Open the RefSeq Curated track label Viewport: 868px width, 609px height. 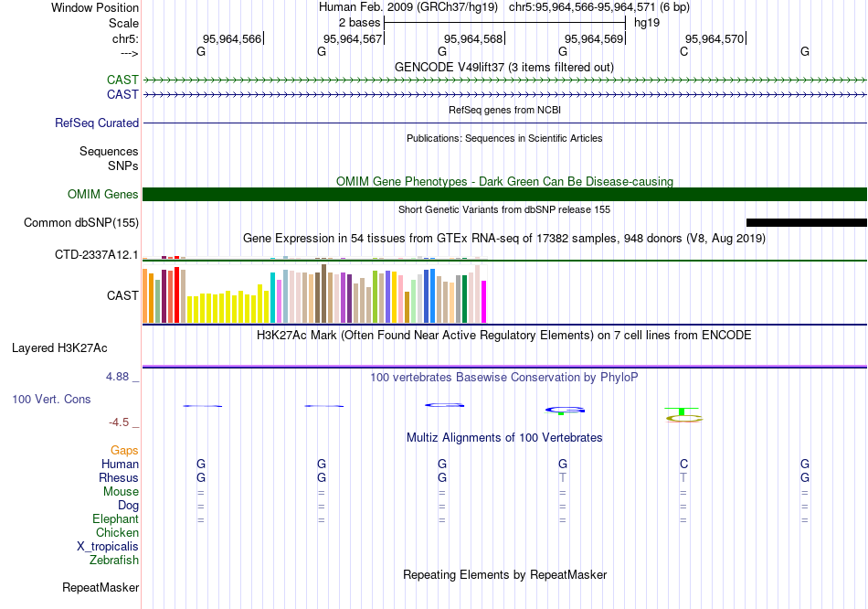[x=96, y=123]
